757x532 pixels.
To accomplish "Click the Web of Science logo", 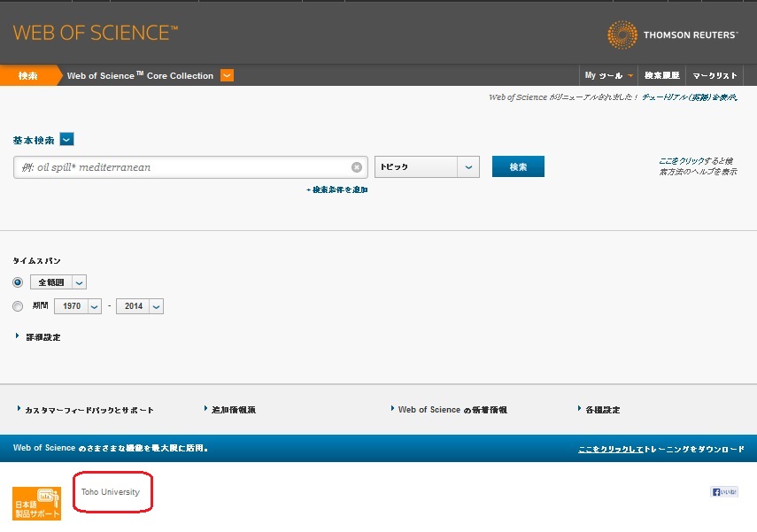I will coord(96,33).
